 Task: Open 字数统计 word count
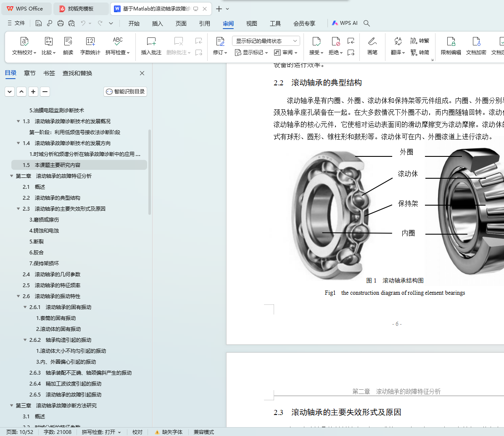90,46
